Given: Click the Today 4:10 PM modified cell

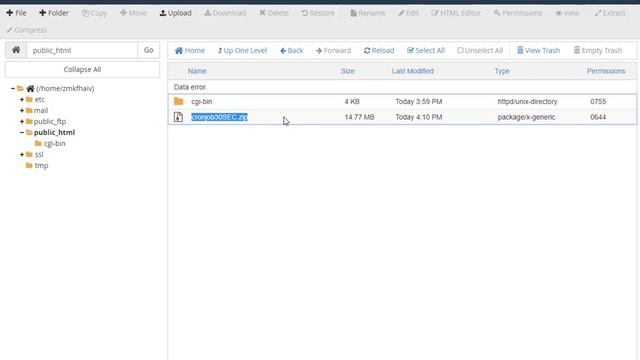Looking at the screenshot, I should (419, 117).
